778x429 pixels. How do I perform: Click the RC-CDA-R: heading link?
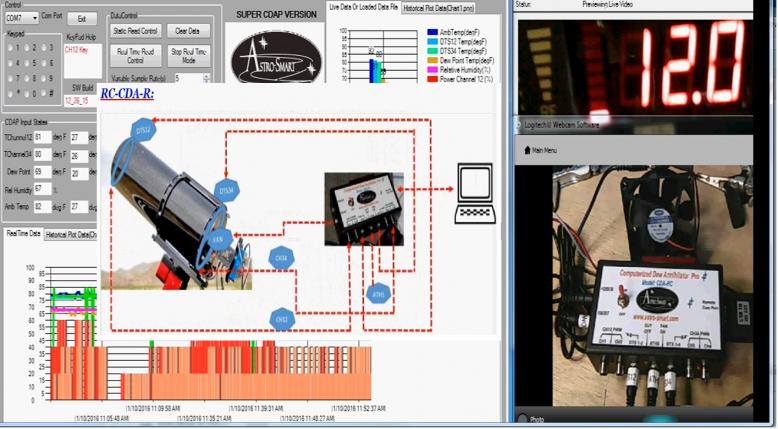point(127,93)
